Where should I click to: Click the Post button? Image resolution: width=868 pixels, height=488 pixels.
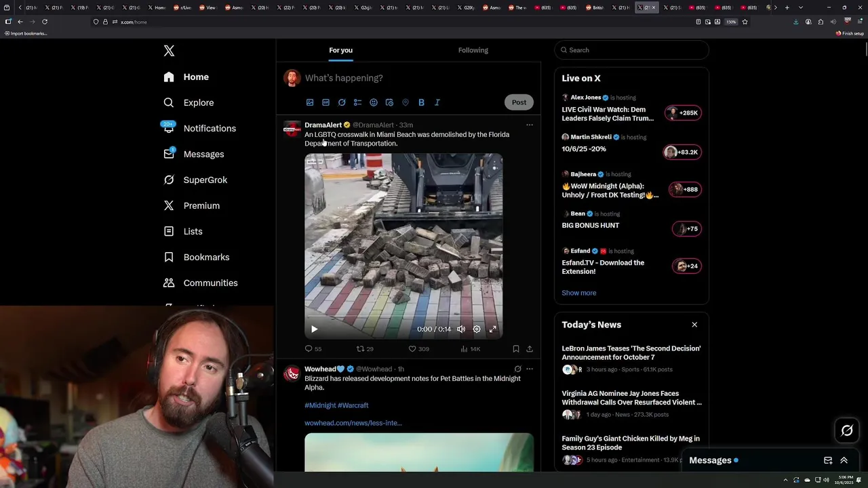click(x=519, y=102)
